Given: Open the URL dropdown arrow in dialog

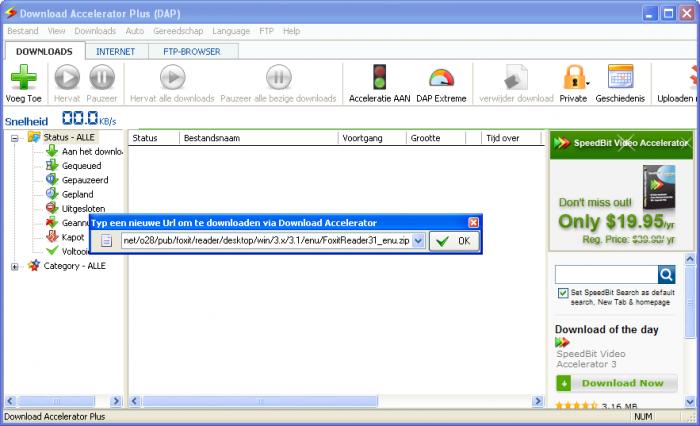Looking at the screenshot, I should [418, 241].
